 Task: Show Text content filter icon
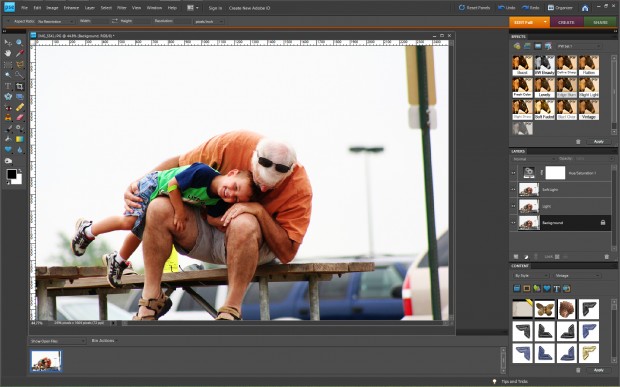click(x=557, y=289)
